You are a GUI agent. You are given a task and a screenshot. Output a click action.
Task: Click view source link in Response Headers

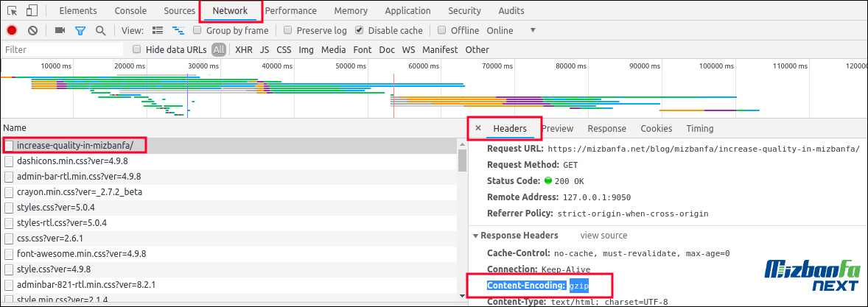pyautogui.click(x=604, y=236)
